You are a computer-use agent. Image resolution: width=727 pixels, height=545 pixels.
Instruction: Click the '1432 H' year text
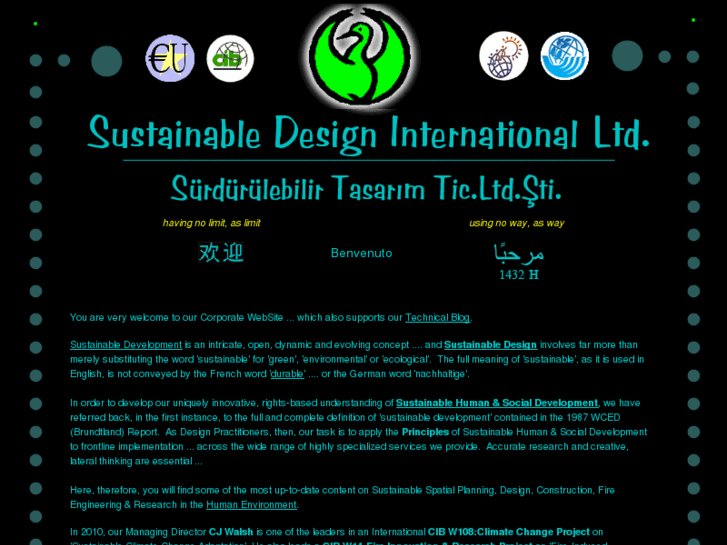519,275
